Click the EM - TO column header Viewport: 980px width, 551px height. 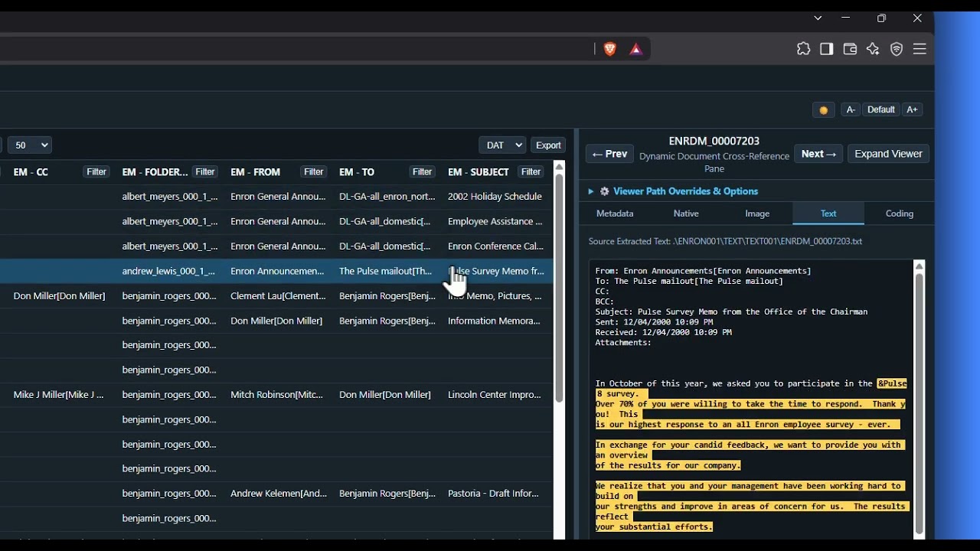pyautogui.click(x=357, y=172)
